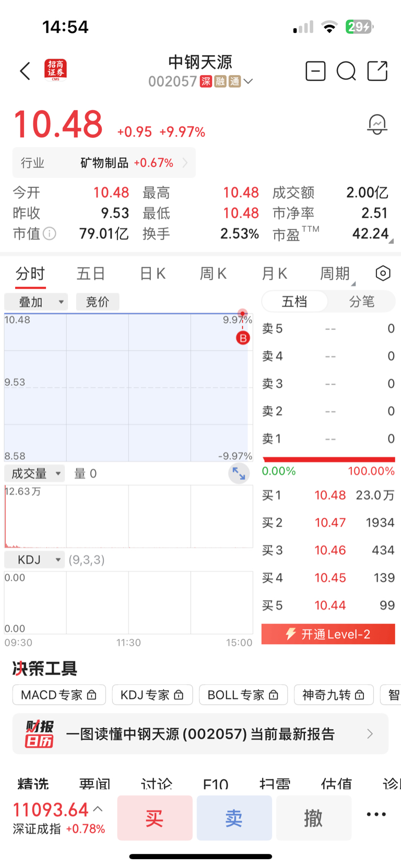Open the 成交量 indicator dropdown
Viewport: 401px width, 868px height.
34,473
